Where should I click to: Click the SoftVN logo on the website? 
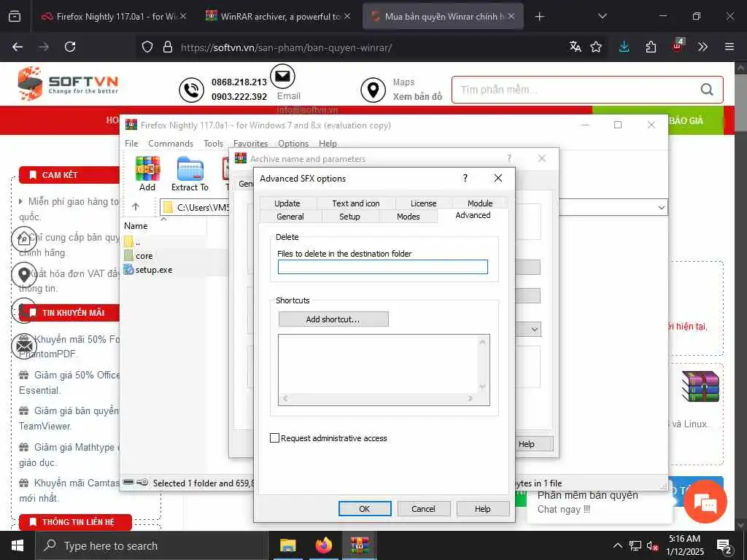[x=68, y=84]
